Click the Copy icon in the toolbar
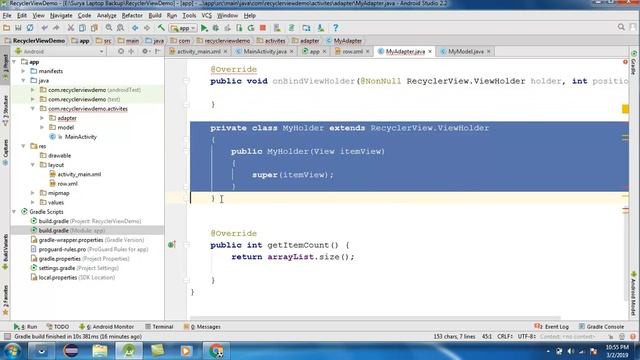Image resolution: width=640 pixels, height=360 pixels. [x=82, y=28]
